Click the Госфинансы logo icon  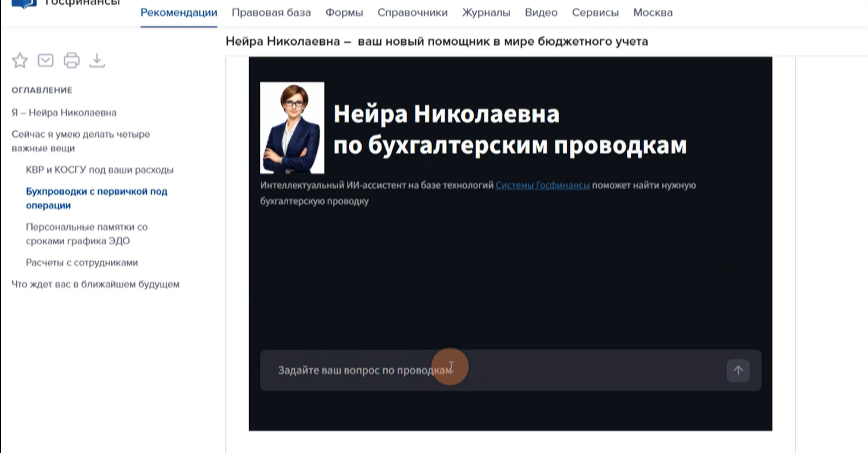coord(24,4)
